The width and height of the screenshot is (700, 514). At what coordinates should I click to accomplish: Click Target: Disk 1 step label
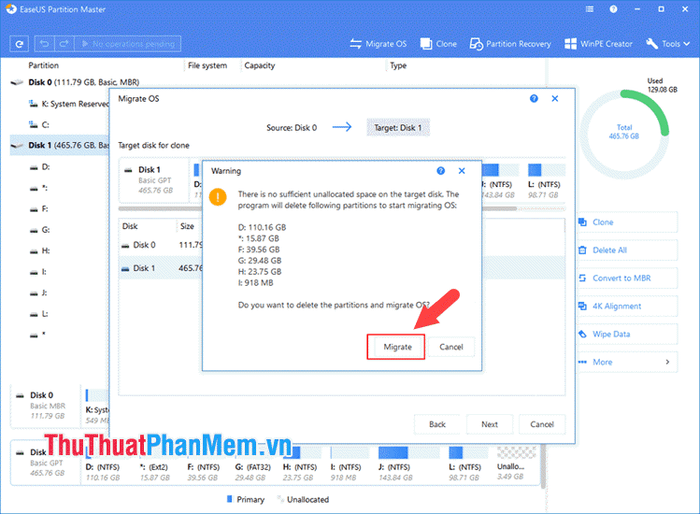tap(398, 128)
